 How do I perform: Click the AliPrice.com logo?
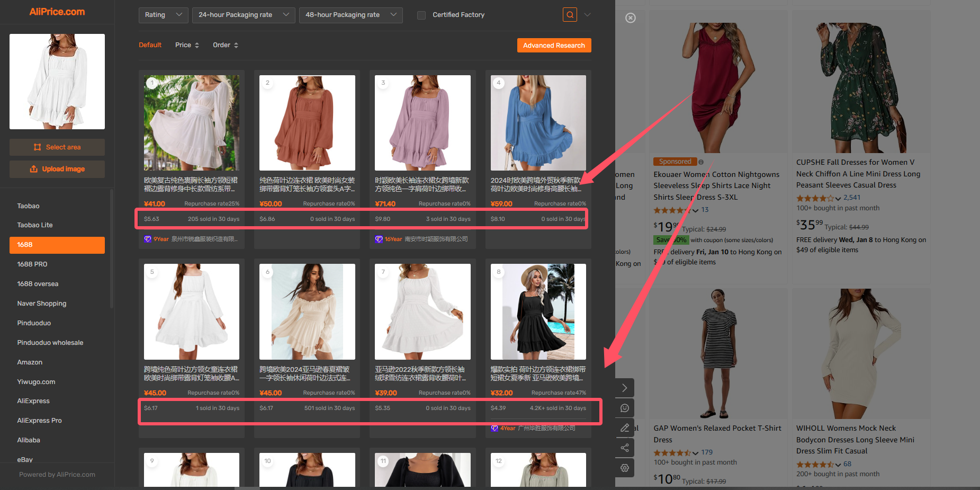pos(57,12)
